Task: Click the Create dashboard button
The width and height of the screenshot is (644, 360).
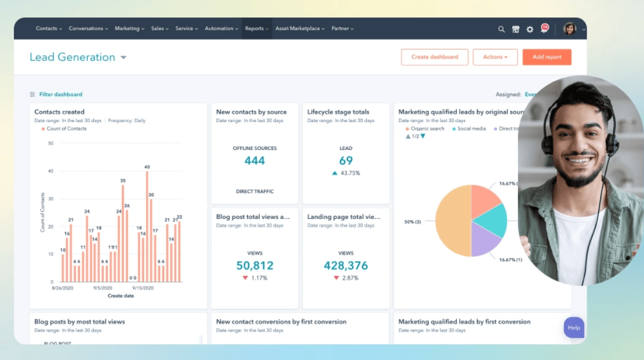Action: point(435,57)
